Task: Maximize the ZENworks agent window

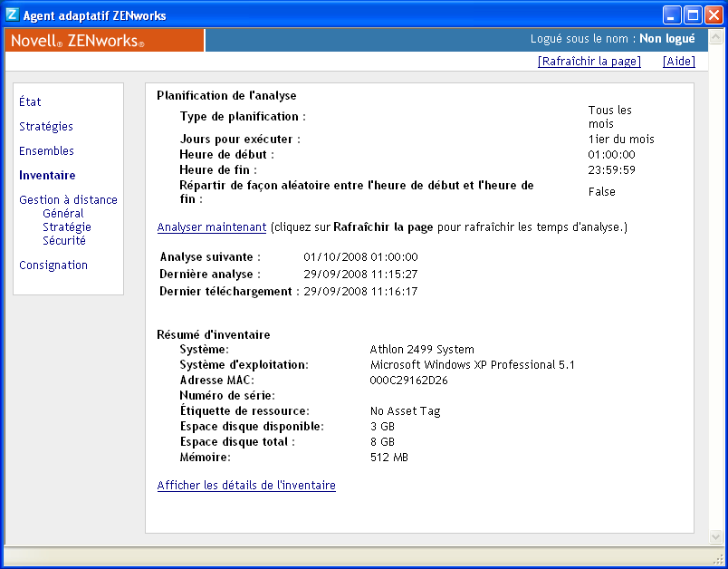Action: tap(693, 15)
